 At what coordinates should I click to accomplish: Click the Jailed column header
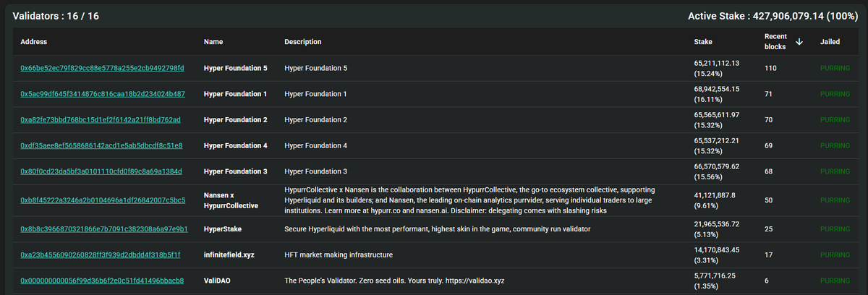(830, 42)
